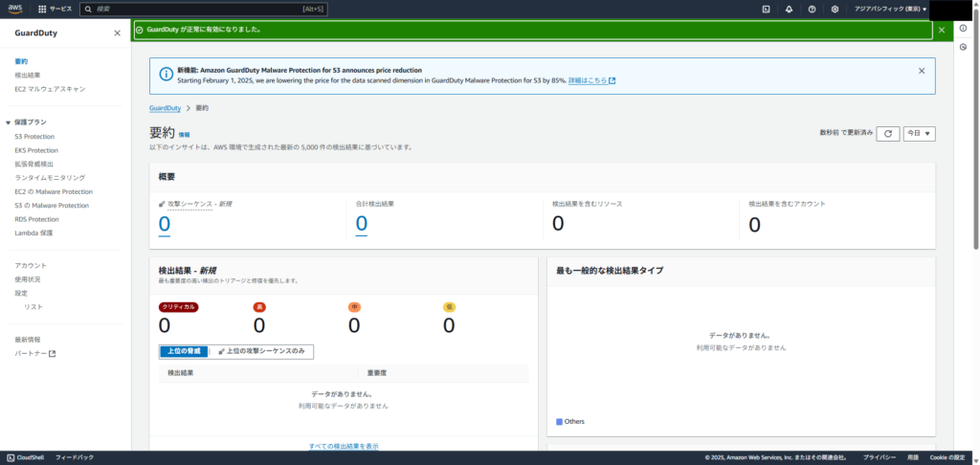This screenshot has height=465, width=980.
Task: Click the Others legend swatch
Action: click(559, 422)
